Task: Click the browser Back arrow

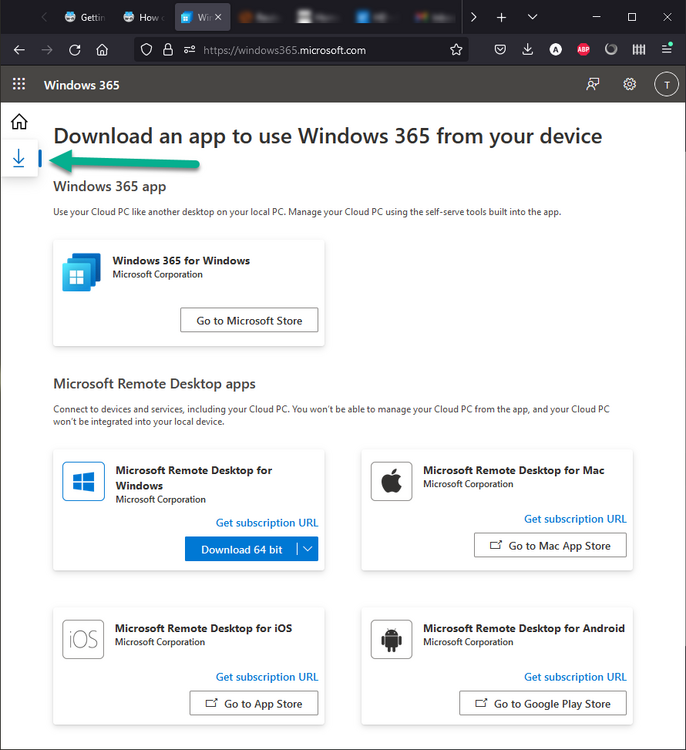Action: point(19,50)
